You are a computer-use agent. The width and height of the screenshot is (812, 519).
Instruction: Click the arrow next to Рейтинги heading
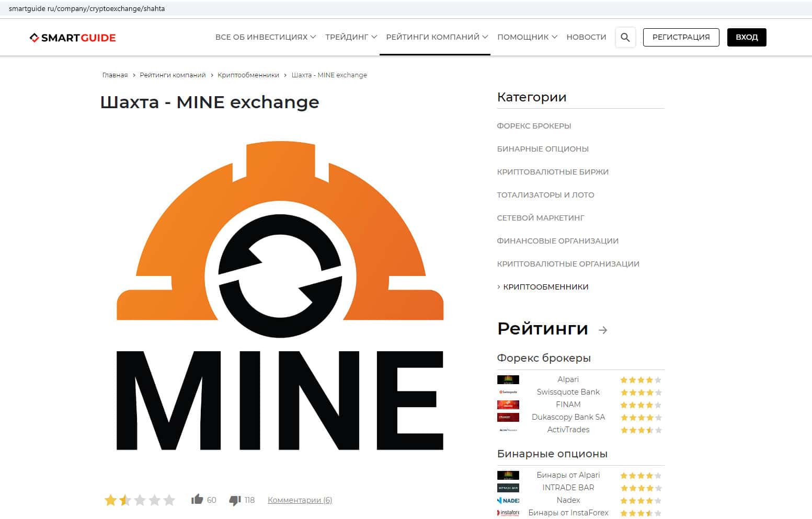(603, 330)
